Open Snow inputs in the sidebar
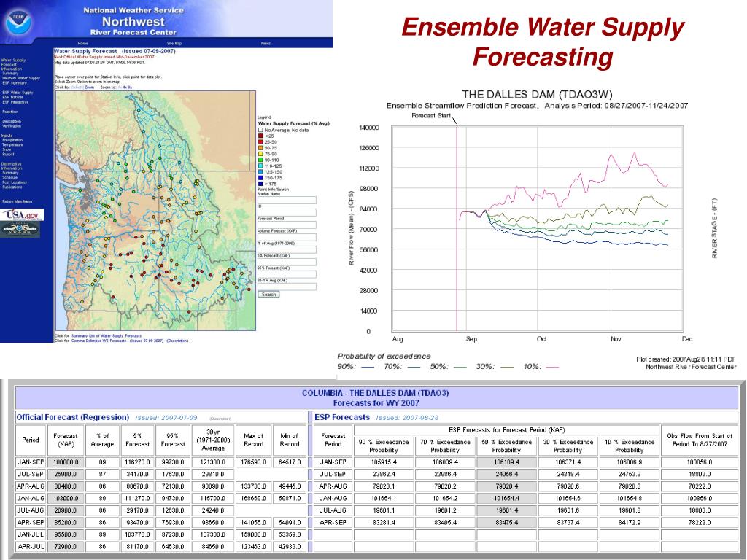Viewport: 747px width, 560px height. pyautogui.click(x=7, y=149)
